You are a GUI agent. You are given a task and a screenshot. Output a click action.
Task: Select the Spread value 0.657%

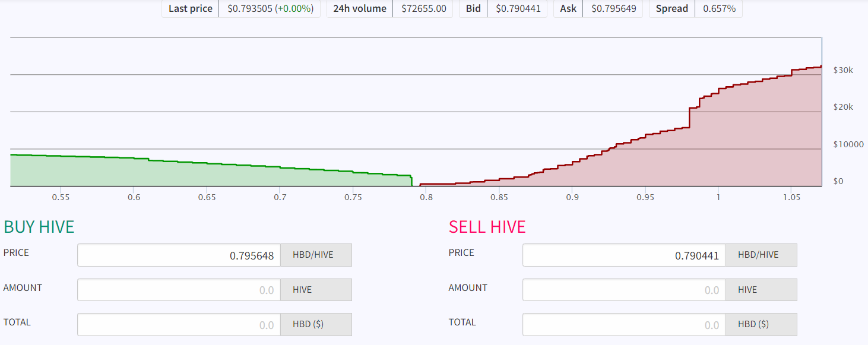[x=719, y=9]
